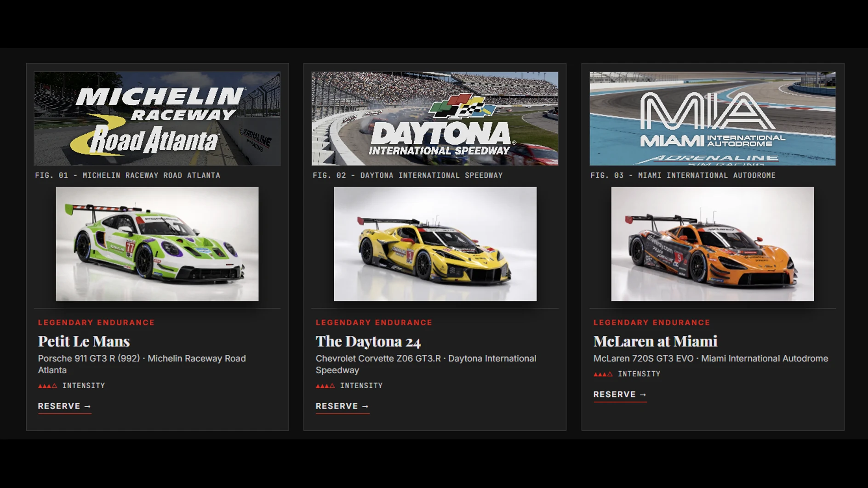
Task: Click the Porsche 911 GT3 R (992) description
Action: pos(142,364)
